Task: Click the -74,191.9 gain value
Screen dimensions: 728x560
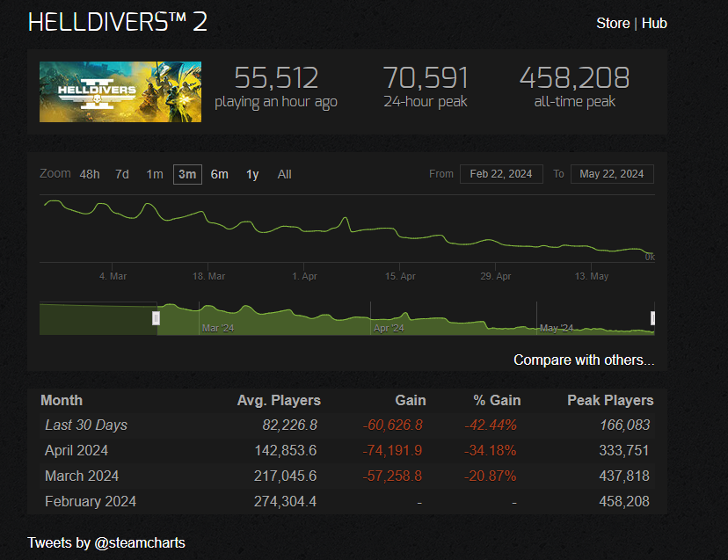Action: click(x=392, y=450)
